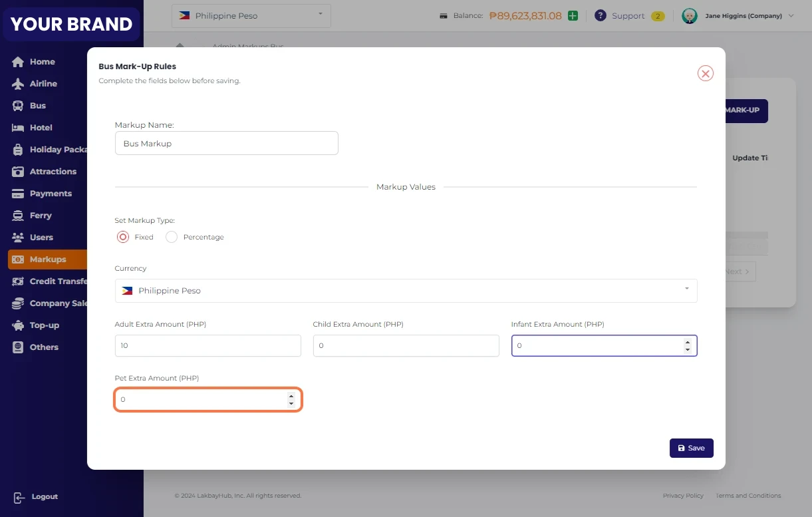
Task: Expand the Jane Higgins account menu chevron
Action: [791, 16]
